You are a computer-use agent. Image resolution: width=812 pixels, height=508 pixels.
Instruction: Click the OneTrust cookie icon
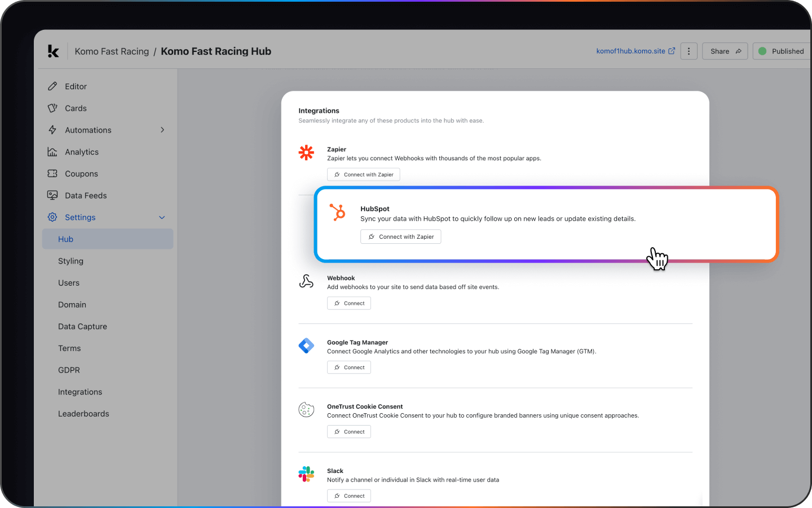pyautogui.click(x=306, y=409)
